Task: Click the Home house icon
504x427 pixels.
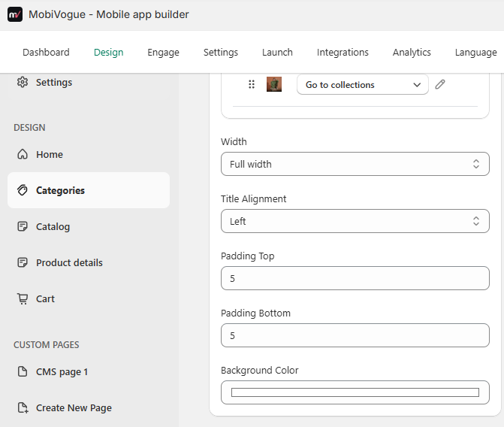Action: coord(23,154)
